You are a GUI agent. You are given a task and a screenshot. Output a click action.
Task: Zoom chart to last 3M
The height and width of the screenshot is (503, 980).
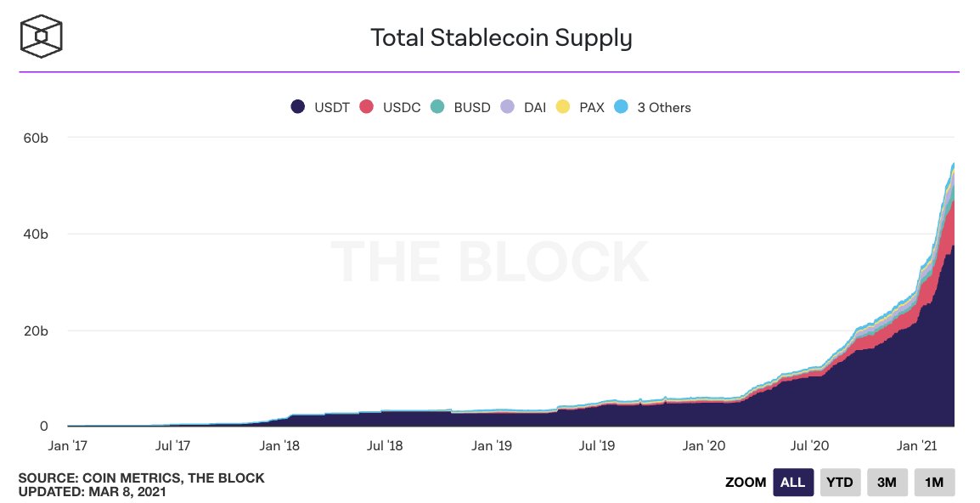(x=887, y=483)
